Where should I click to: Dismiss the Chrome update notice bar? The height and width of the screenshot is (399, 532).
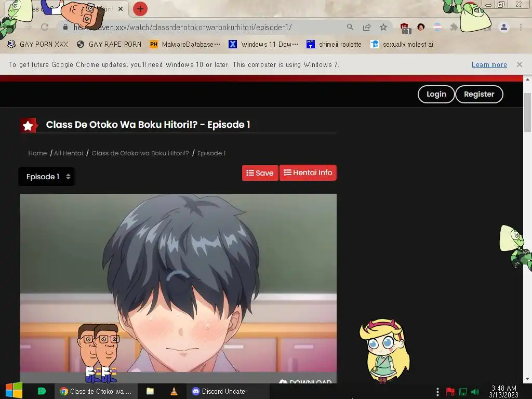[x=520, y=64]
